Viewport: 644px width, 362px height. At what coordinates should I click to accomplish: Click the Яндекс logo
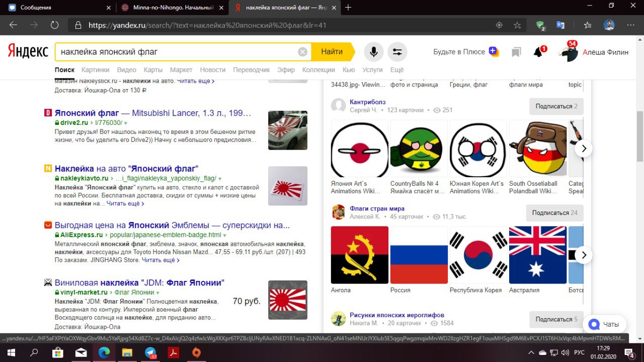(28, 51)
